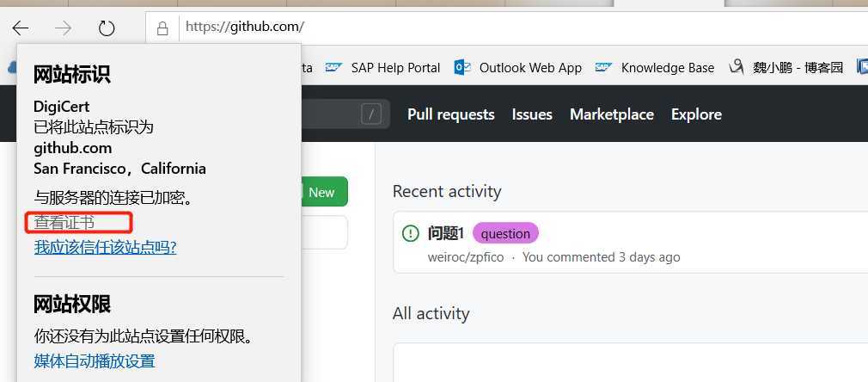Click the green New button

tap(321, 192)
